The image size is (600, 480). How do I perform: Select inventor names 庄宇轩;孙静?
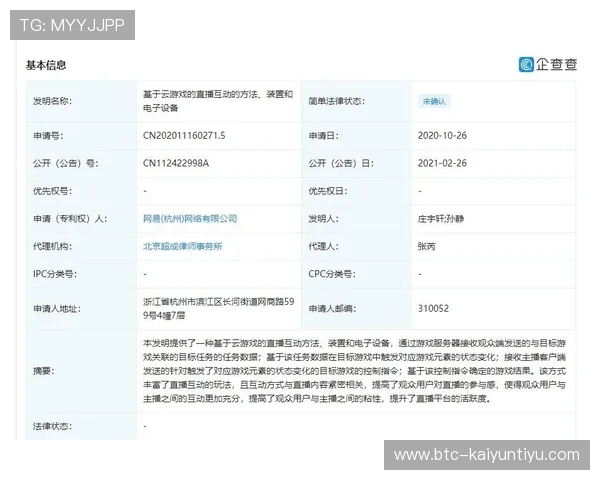[x=440, y=219]
